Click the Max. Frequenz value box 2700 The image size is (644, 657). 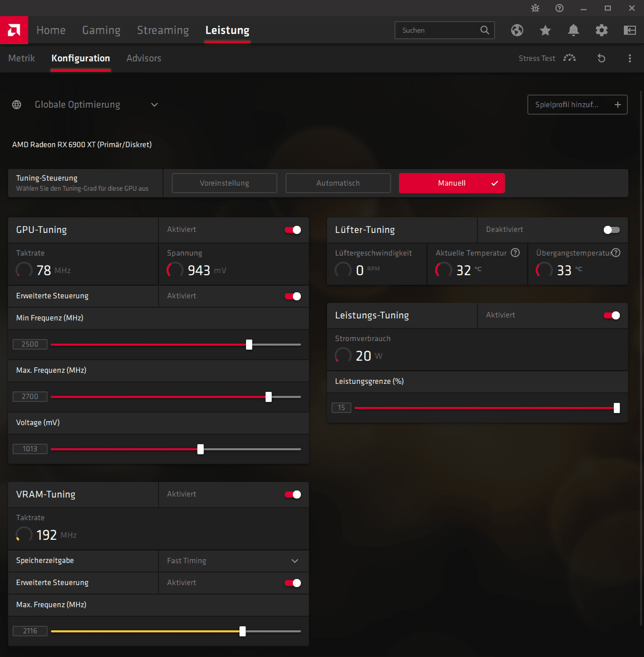(x=30, y=396)
